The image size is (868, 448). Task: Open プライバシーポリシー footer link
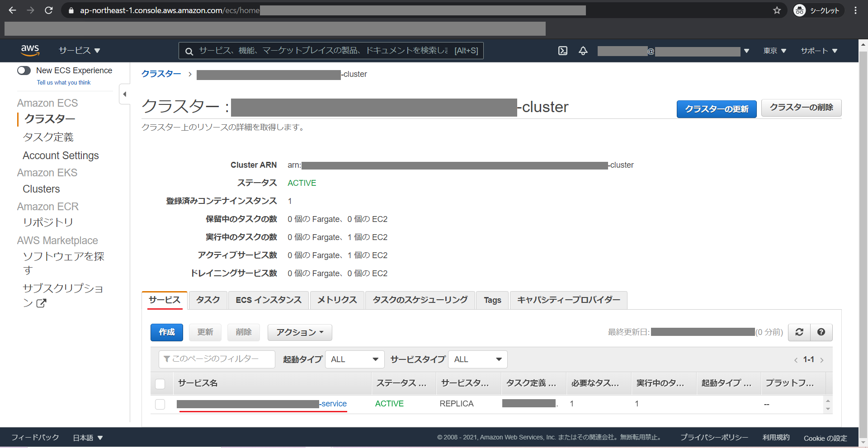pos(714,438)
